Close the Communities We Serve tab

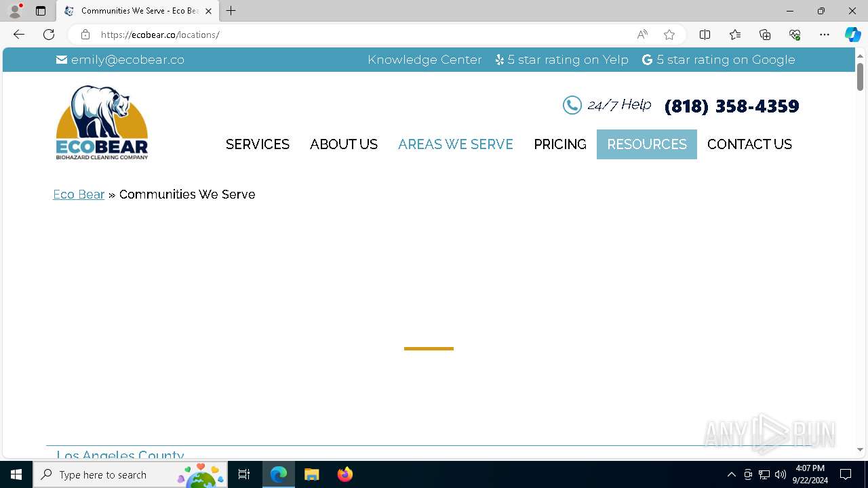[x=208, y=11]
